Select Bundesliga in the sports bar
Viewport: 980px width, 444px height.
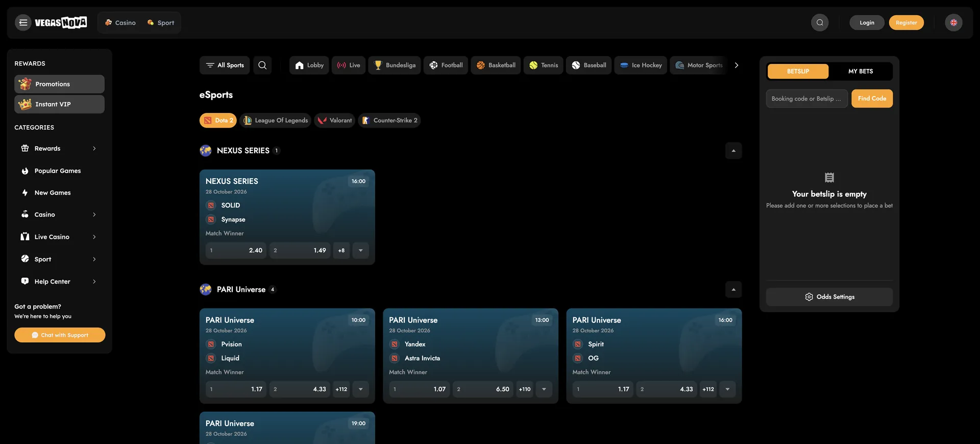(x=395, y=65)
